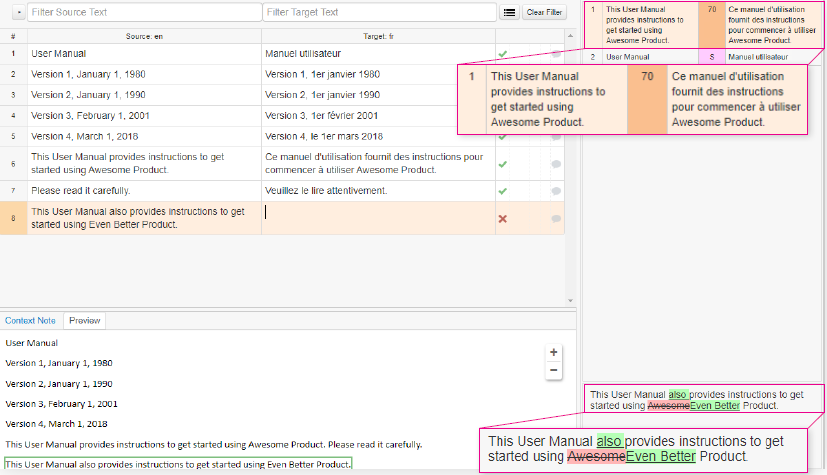
Task: Switch to the Preview tab
Action: [x=84, y=321]
